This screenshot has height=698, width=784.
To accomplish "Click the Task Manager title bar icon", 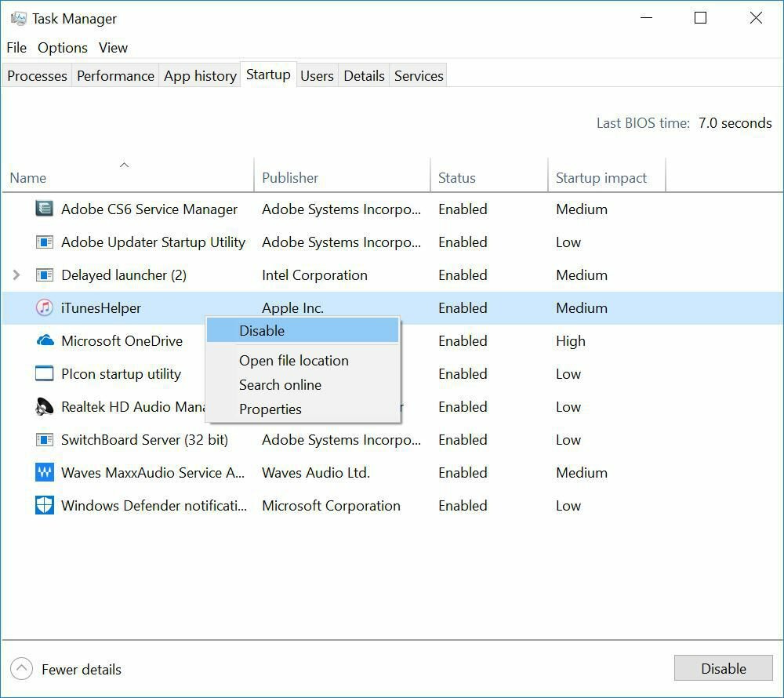I will [18, 18].
